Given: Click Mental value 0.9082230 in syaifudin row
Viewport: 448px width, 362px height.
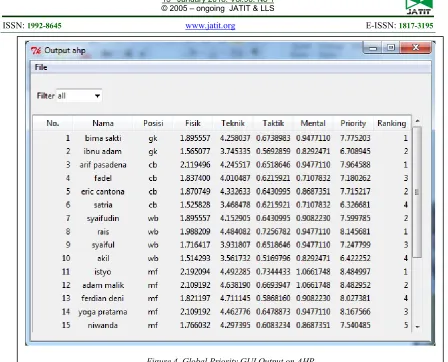Looking at the screenshot, I should coord(313,218).
